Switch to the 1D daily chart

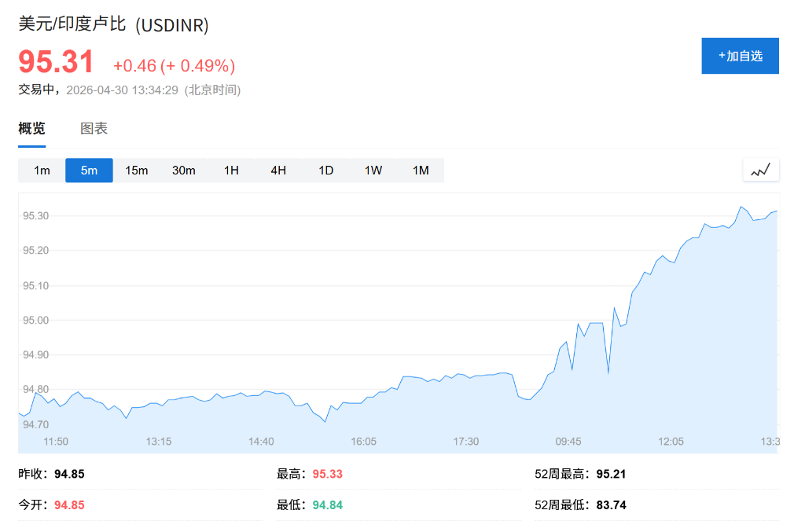(325, 170)
